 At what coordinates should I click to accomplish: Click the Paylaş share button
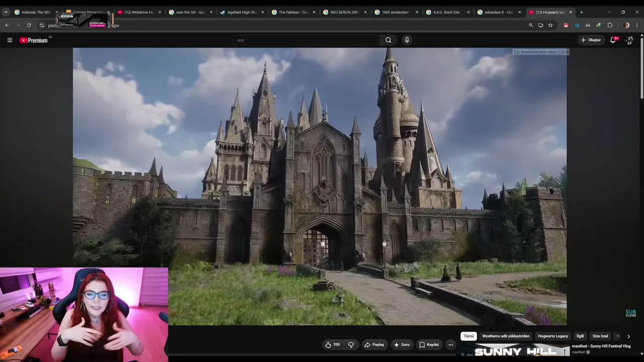point(374,344)
